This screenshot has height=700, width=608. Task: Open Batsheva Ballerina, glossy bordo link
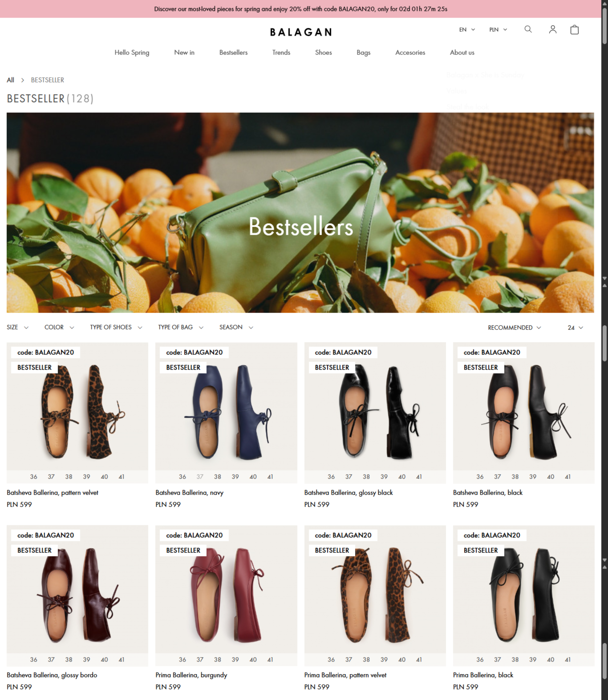(x=52, y=675)
